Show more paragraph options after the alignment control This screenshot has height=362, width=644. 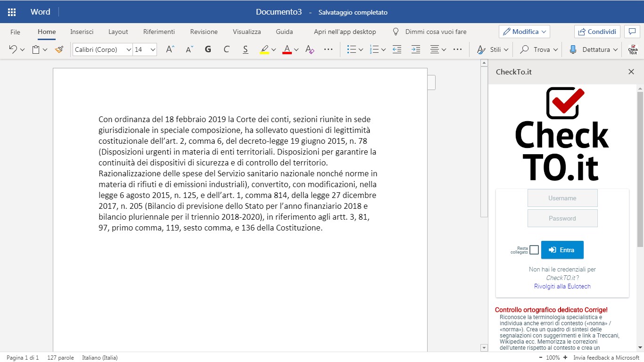457,49
